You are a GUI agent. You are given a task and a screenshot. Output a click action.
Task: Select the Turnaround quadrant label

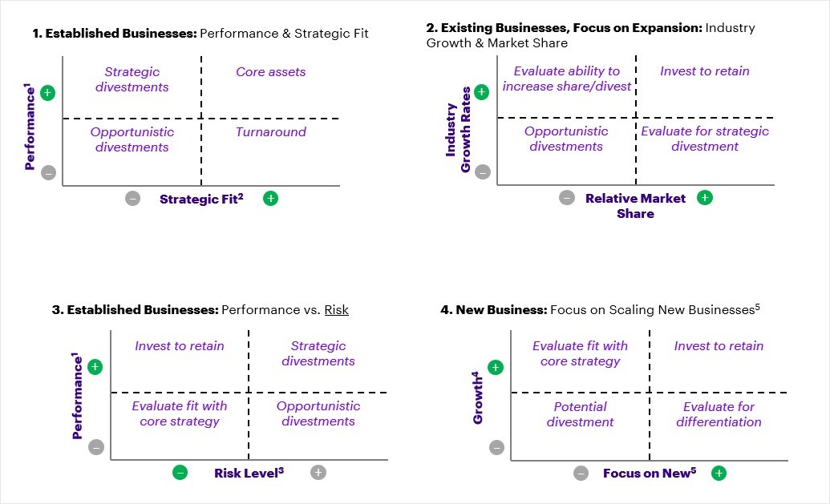coord(271,132)
